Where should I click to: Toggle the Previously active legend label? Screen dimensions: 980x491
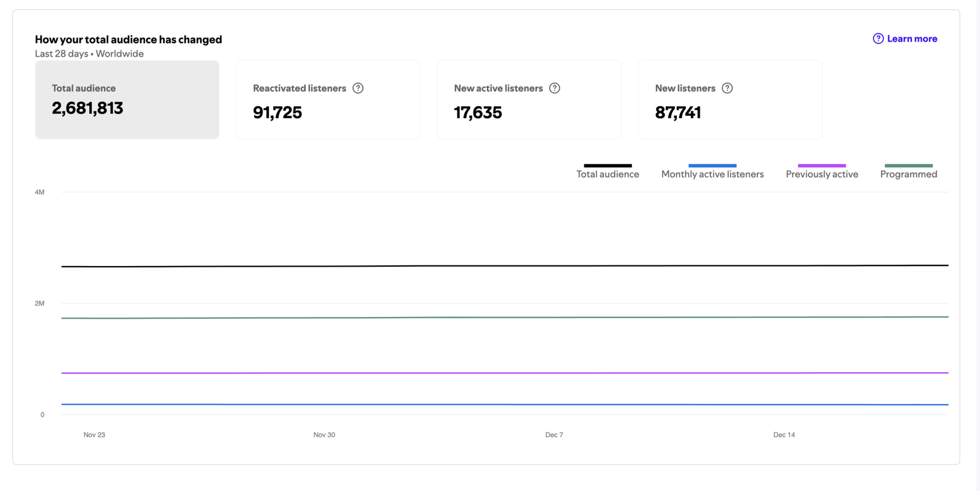coord(821,174)
